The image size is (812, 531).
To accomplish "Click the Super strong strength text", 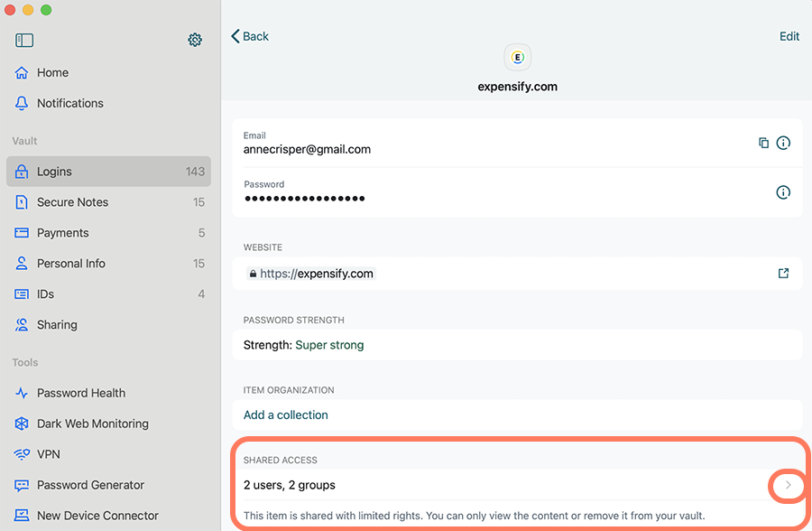I will (329, 345).
